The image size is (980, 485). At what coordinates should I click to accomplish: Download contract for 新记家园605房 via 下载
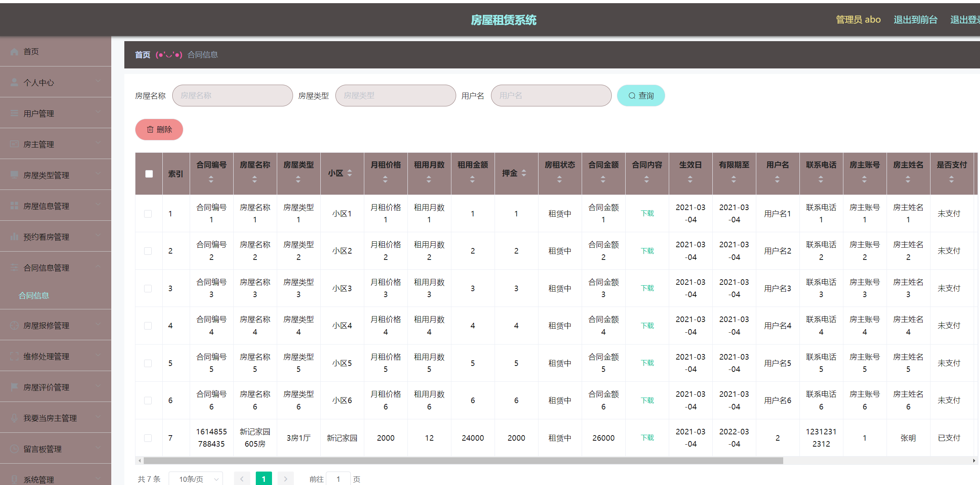(x=647, y=438)
